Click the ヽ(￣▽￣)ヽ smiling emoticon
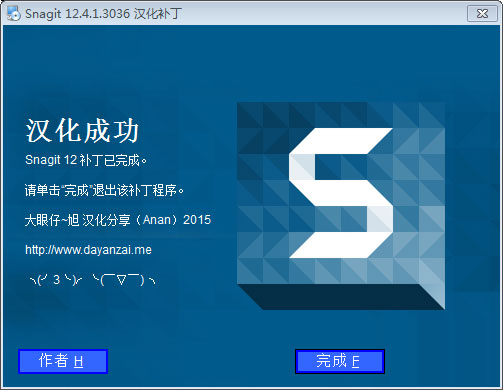Viewport: 503px width, 390px height. [124, 280]
